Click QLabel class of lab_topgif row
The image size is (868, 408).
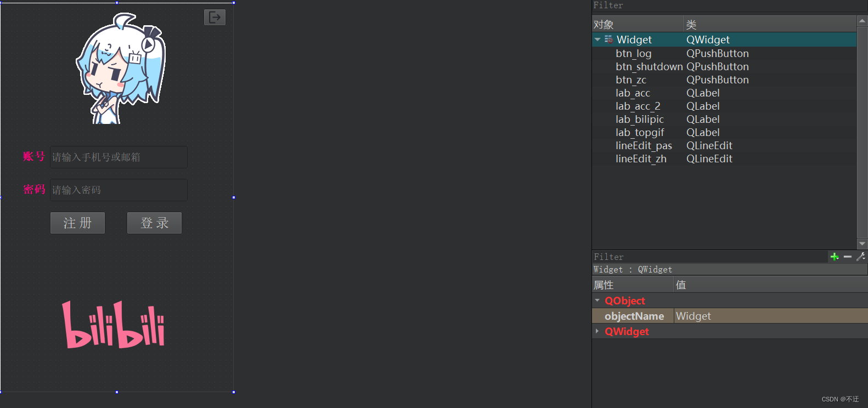coord(703,132)
